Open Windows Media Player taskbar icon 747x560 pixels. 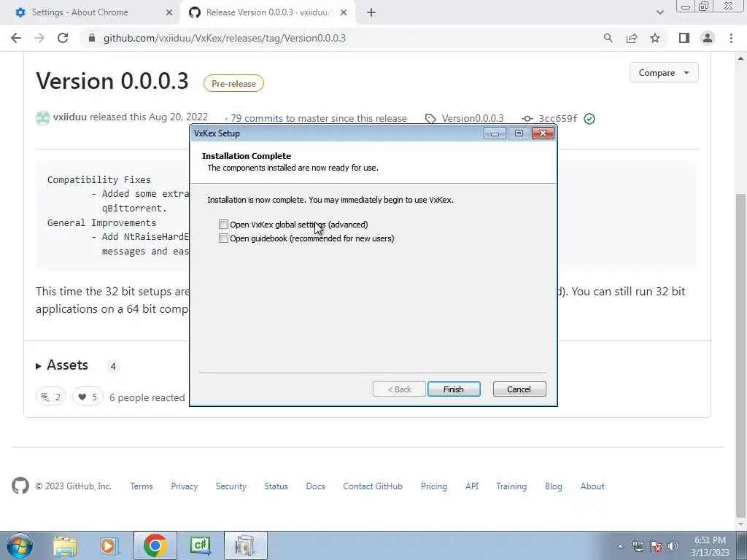(x=109, y=545)
